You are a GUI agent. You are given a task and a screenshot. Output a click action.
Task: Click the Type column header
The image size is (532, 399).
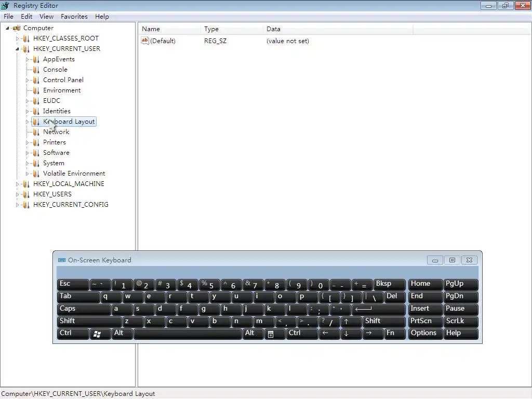point(232,29)
